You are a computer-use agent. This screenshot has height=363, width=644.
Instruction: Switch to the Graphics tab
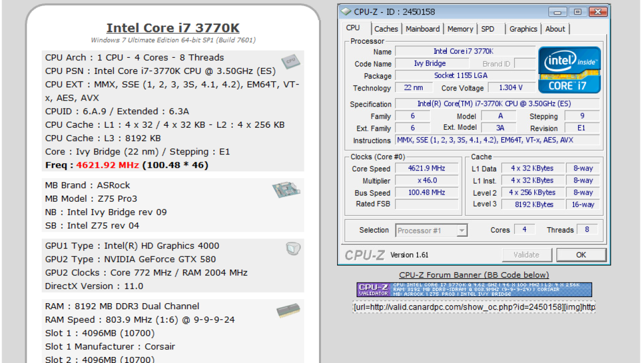(x=523, y=29)
